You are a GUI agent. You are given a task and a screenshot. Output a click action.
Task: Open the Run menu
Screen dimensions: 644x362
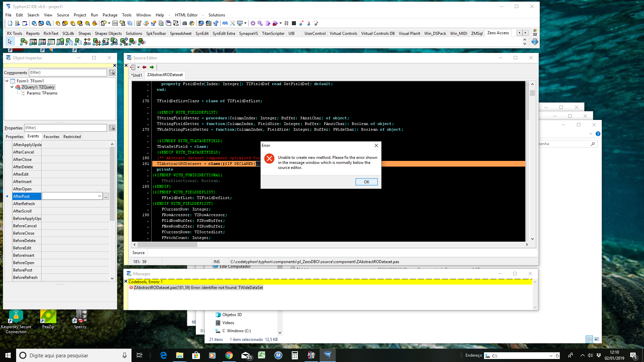(x=94, y=15)
